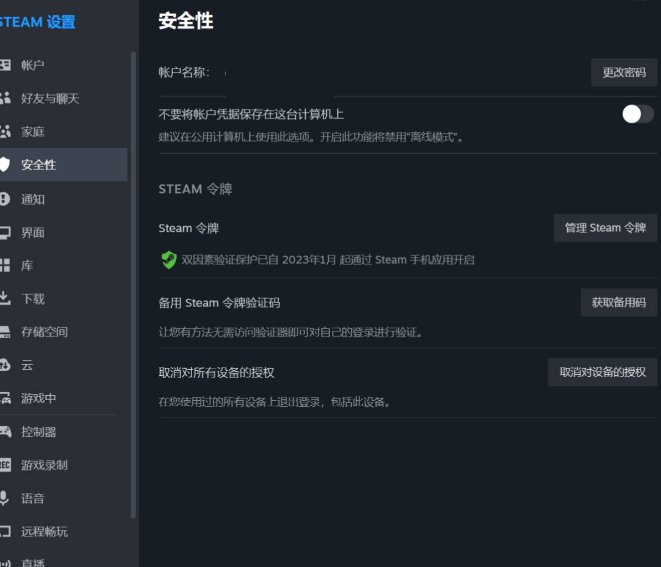Click the storage (存储空间) drive icon
Screen dimensions: 661x567
click(x=5, y=332)
